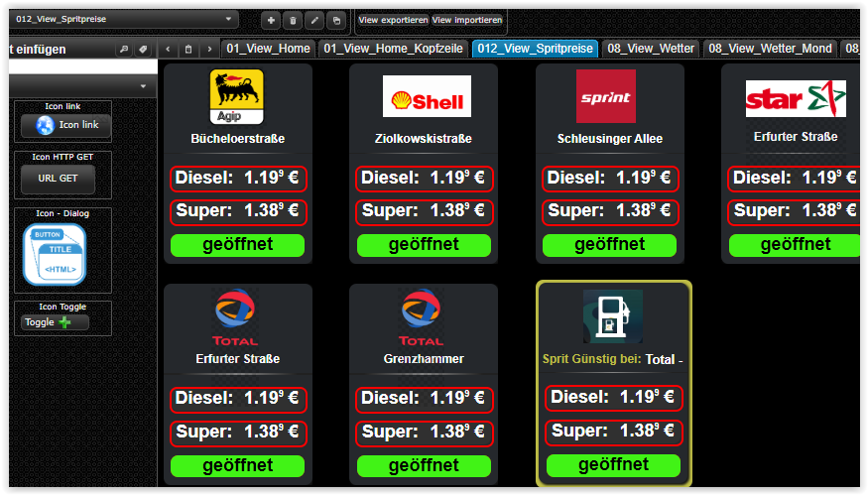
Task: Open the 08_View_Wetter_Mond tab
Action: click(770, 49)
